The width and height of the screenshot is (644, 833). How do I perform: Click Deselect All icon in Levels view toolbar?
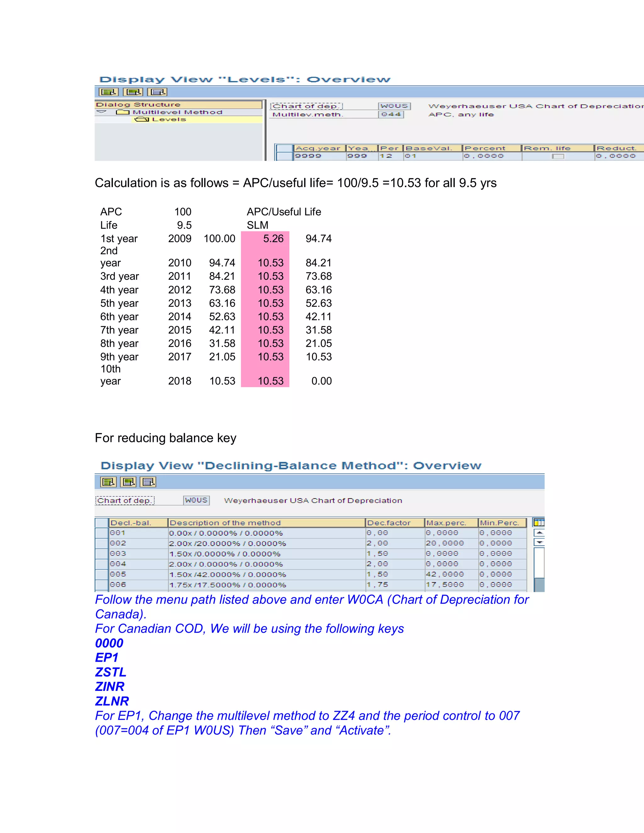(x=157, y=92)
